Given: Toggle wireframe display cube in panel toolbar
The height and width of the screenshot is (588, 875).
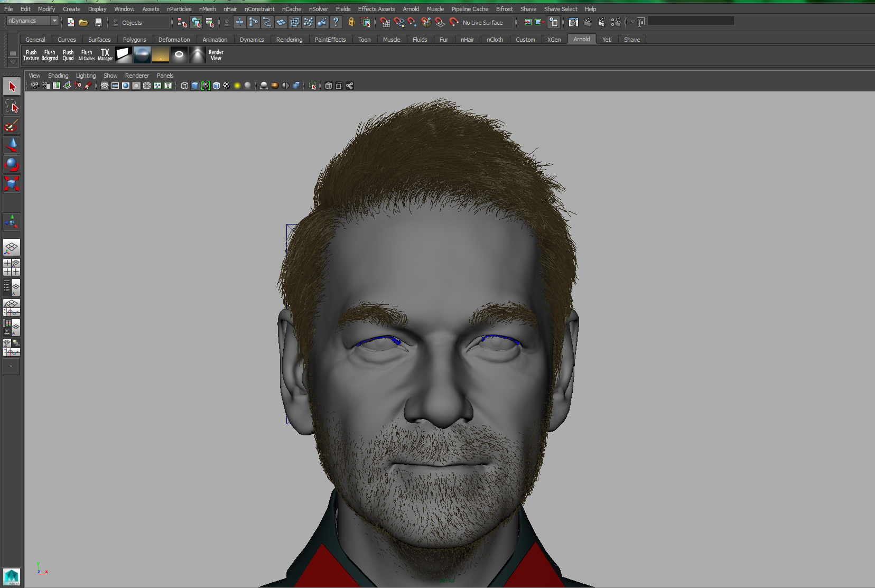Looking at the screenshot, I should tap(184, 86).
